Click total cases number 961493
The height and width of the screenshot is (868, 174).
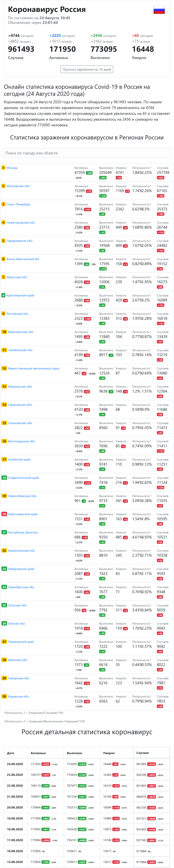point(21,49)
